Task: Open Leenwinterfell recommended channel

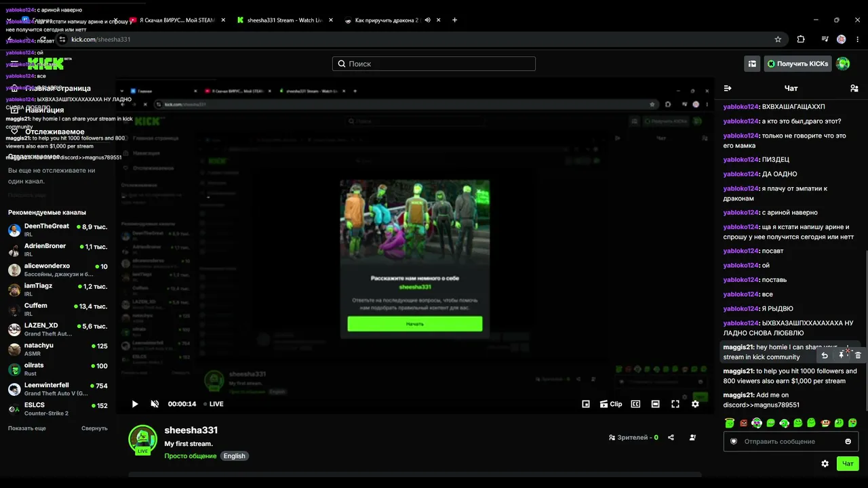Action: click(58, 389)
